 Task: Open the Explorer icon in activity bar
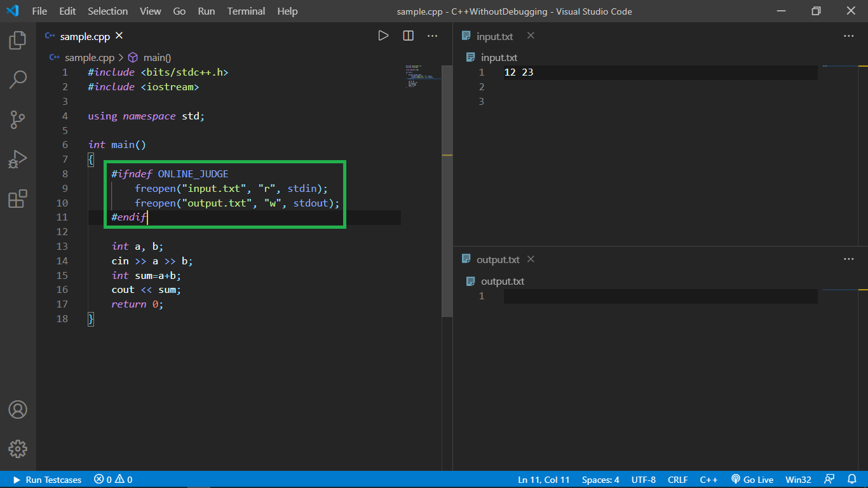[x=18, y=41]
